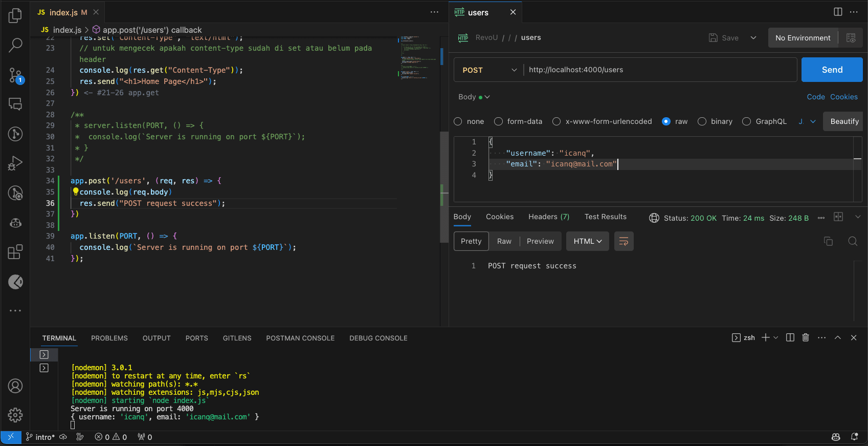Switch to the OUTPUT panel tab
The image size is (868, 446).
tap(157, 338)
